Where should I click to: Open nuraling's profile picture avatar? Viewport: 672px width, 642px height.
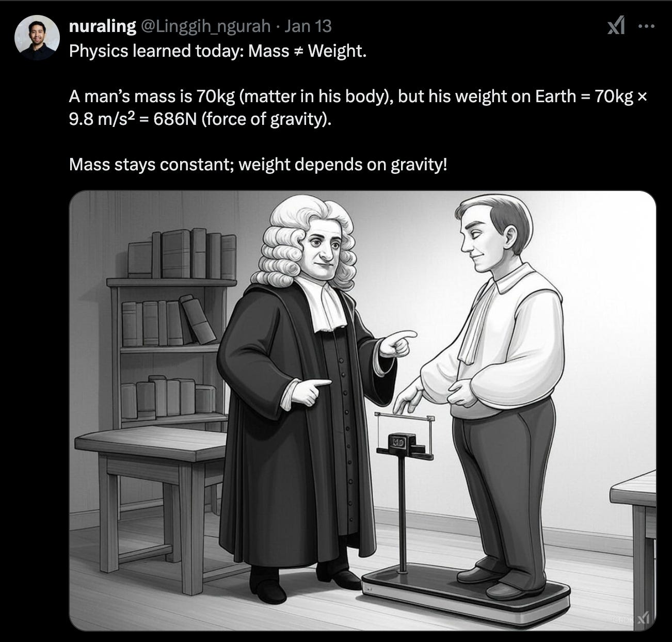click(37, 38)
